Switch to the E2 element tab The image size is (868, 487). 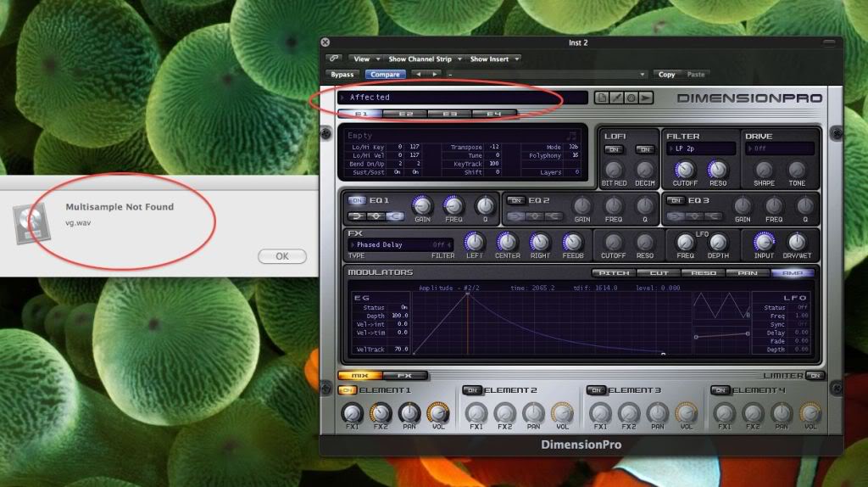(405, 114)
